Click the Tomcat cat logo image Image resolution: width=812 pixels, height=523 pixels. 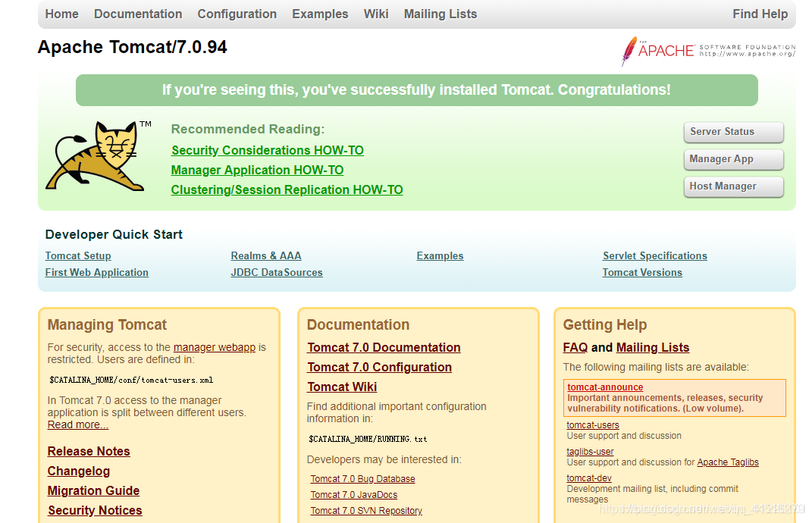[99, 156]
